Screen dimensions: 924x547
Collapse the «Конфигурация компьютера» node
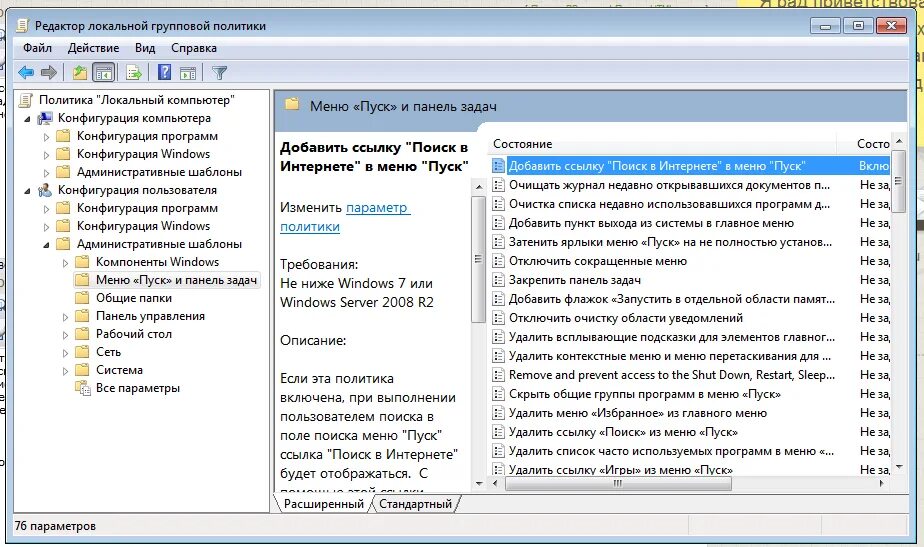tap(27, 118)
